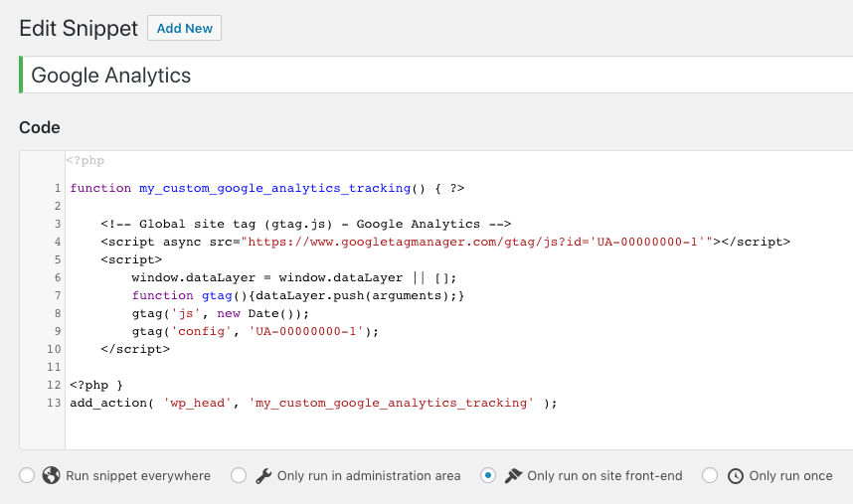
Task: Click the wrench icon for administration area
Action: pyautogui.click(x=263, y=475)
